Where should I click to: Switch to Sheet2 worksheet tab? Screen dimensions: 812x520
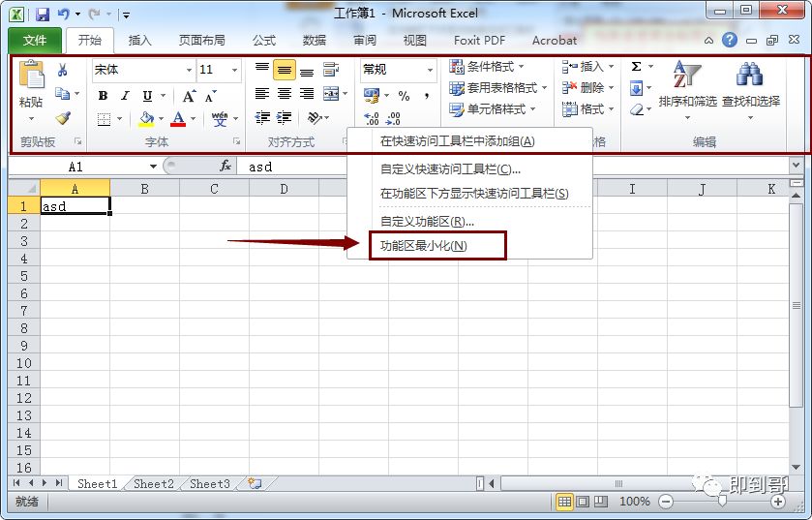click(154, 484)
